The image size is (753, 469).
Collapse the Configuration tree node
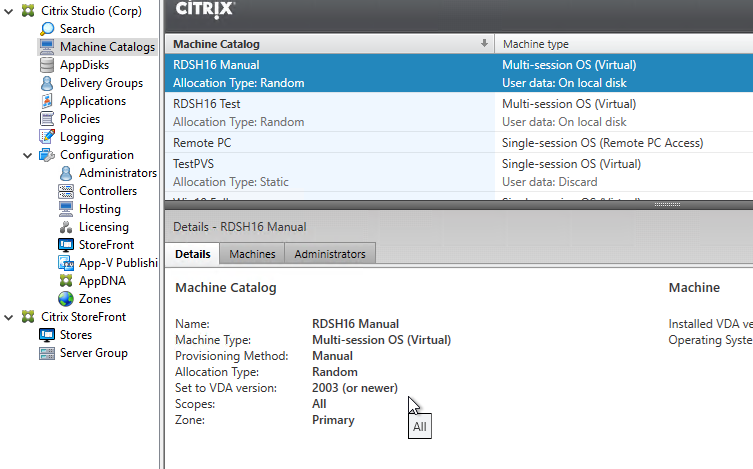tap(28, 155)
